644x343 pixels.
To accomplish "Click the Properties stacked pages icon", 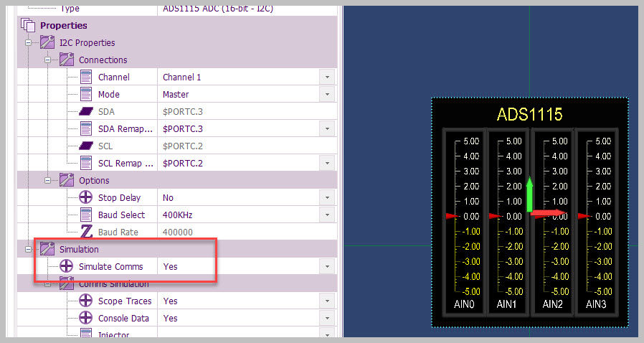I will [28, 25].
